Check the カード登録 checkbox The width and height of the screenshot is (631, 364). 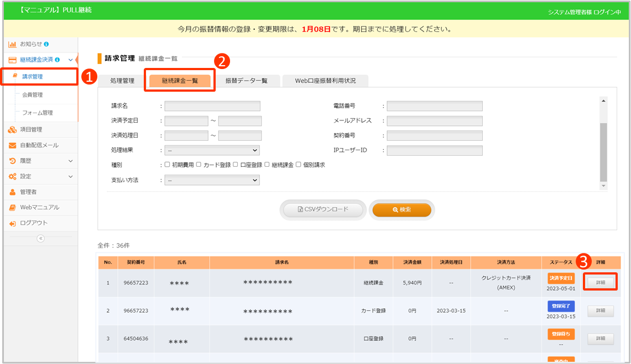199,165
